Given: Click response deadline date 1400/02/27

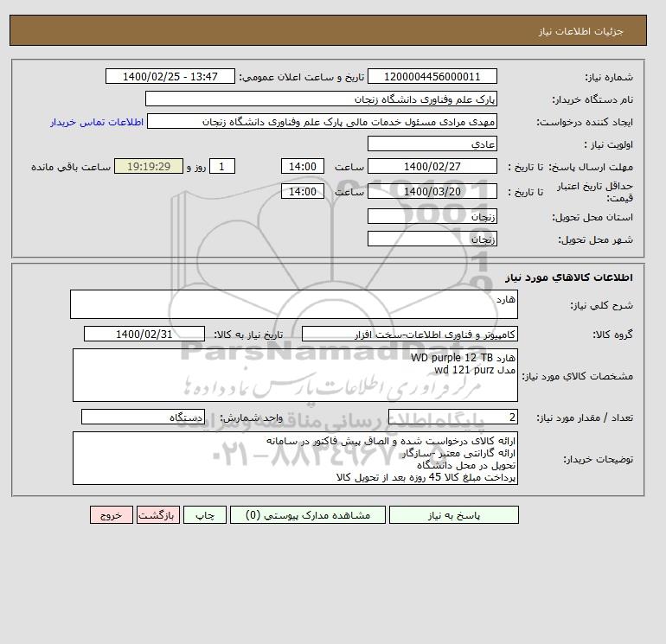Looking at the screenshot, I should 432,167.
